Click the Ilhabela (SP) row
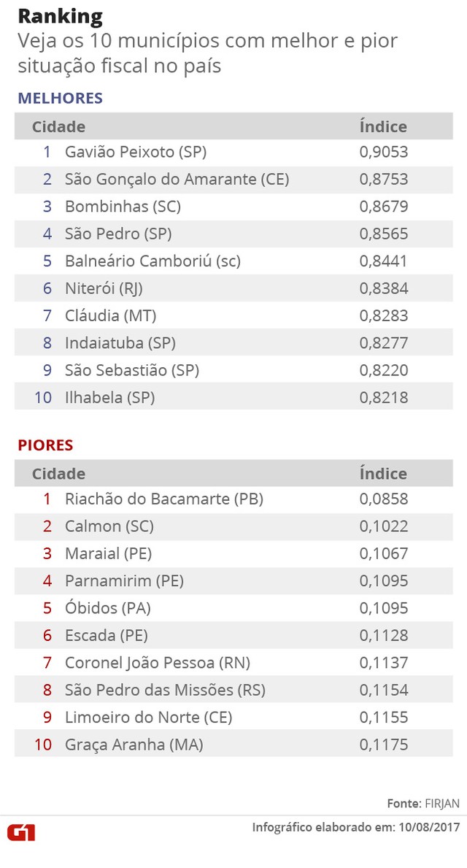Screen dimensions: 467x868 (x=233, y=397)
